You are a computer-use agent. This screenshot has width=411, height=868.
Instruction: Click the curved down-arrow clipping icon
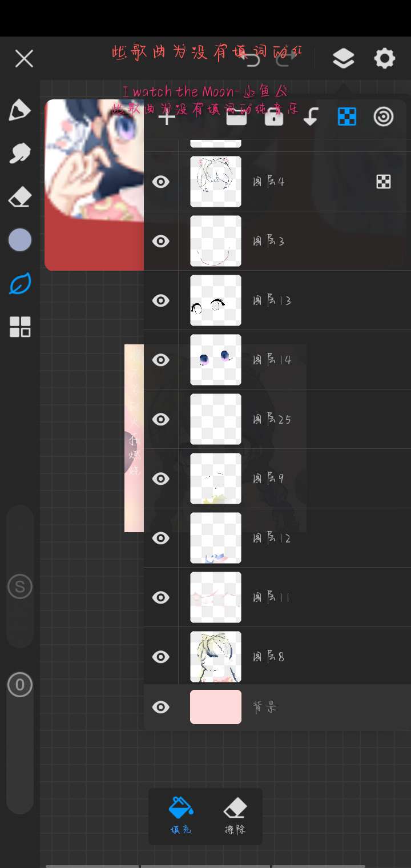pyautogui.click(x=311, y=117)
